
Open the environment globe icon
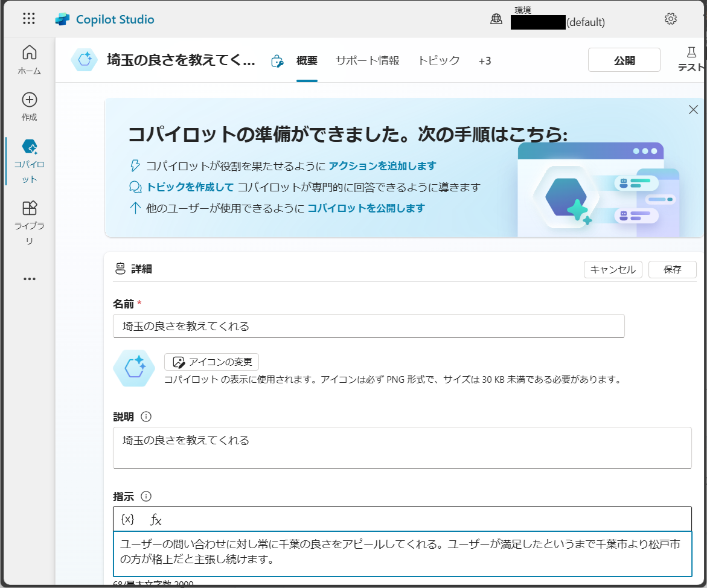coord(496,19)
